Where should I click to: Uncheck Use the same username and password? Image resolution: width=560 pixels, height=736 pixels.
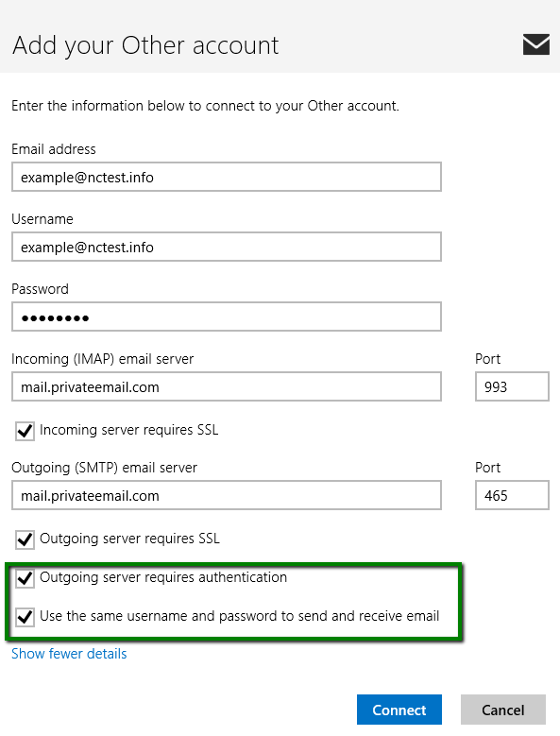(x=25, y=617)
